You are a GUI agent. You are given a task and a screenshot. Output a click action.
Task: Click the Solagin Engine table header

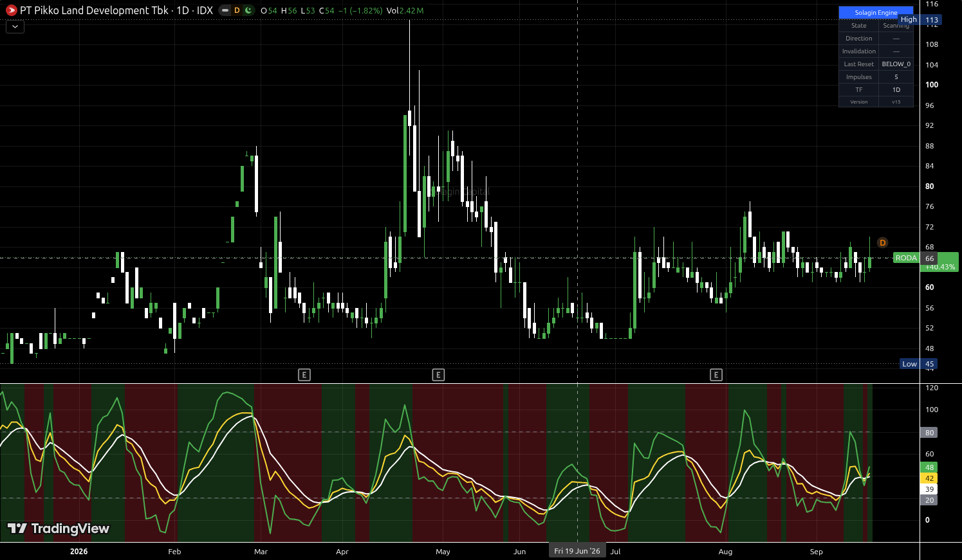(876, 12)
